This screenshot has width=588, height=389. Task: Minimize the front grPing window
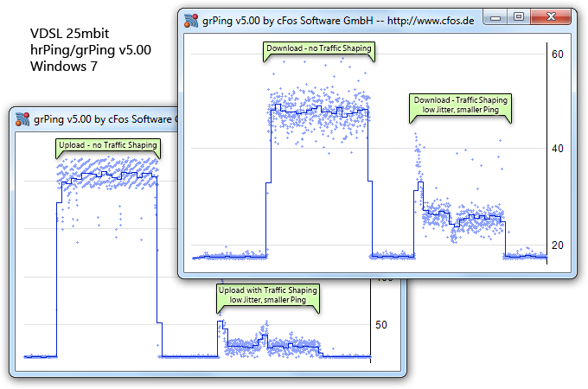495,17
